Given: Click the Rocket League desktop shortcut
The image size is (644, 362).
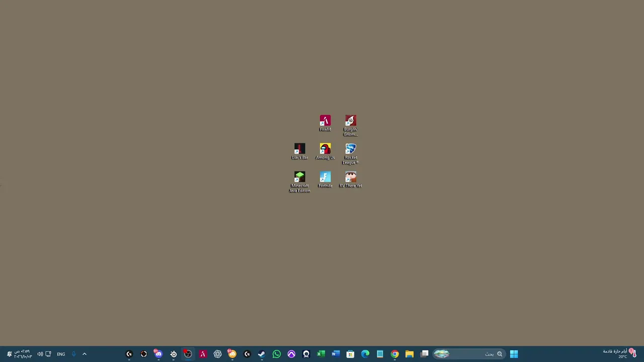Looking at the screenshot, I should point(351,154).
